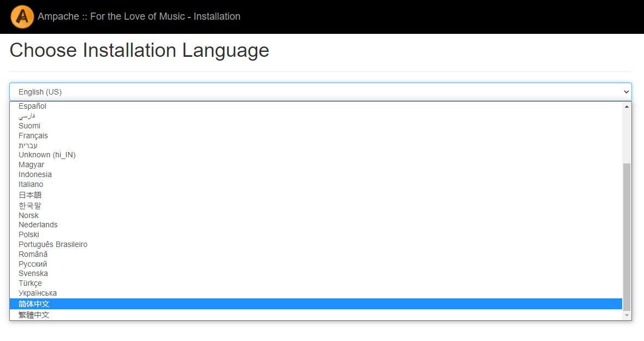Select Português Brasileiro option
This screenshot has width=644, height=341.
(x=316, y=244)
